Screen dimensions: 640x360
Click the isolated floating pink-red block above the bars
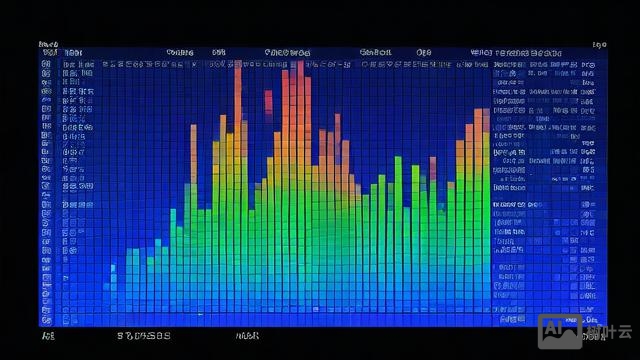tap(268, 102)
